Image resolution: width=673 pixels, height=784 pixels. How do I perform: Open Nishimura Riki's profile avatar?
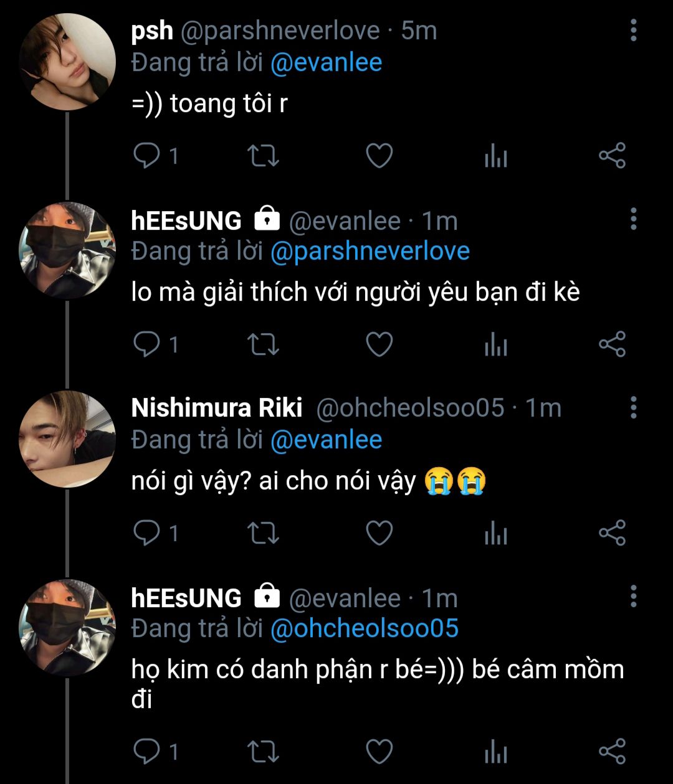[67, 439]
